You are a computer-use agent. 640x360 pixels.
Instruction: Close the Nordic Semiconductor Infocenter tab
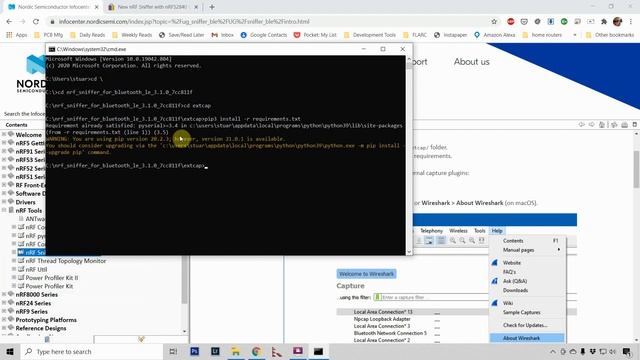click(x=96, y=7)
